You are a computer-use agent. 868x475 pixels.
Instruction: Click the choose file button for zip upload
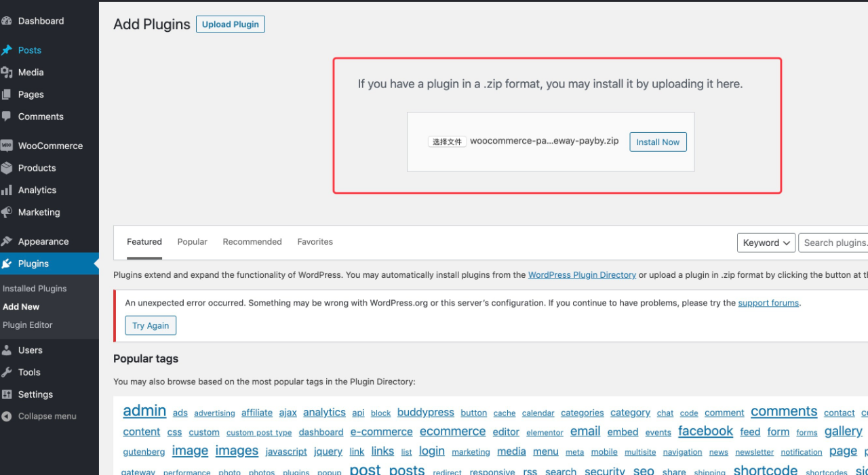point(447,142)
